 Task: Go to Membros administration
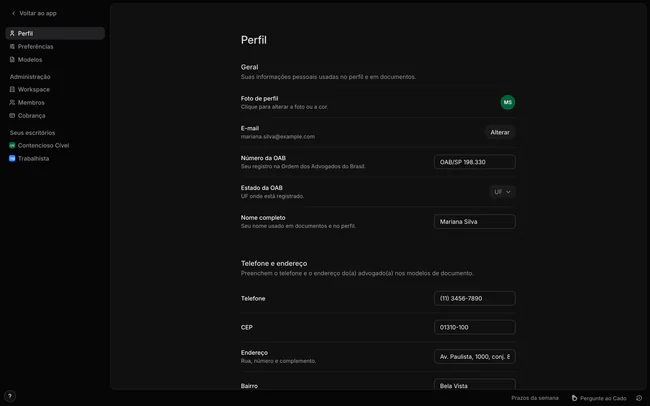[x=55, y=102]
